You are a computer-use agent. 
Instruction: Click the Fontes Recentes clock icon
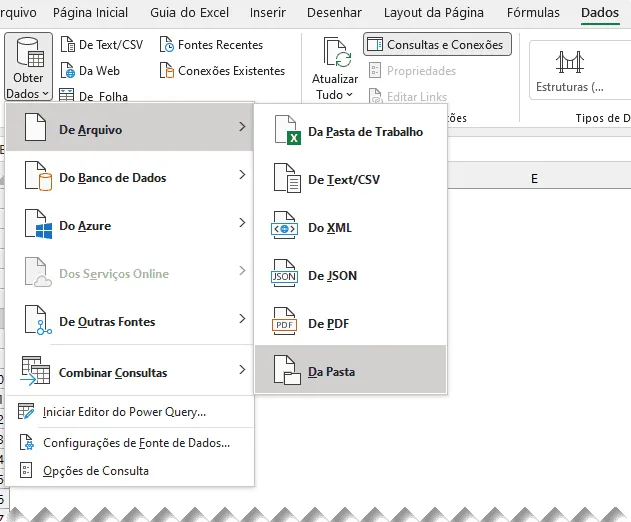pos(167,44)
